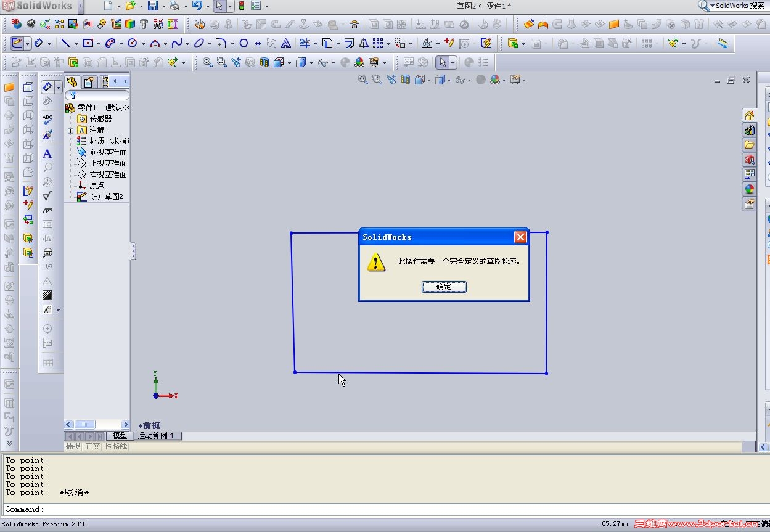Toggle 正交 ortho mode
This screenshot has width=770, height=532.
pyautogui.click(x=92, y=446)
